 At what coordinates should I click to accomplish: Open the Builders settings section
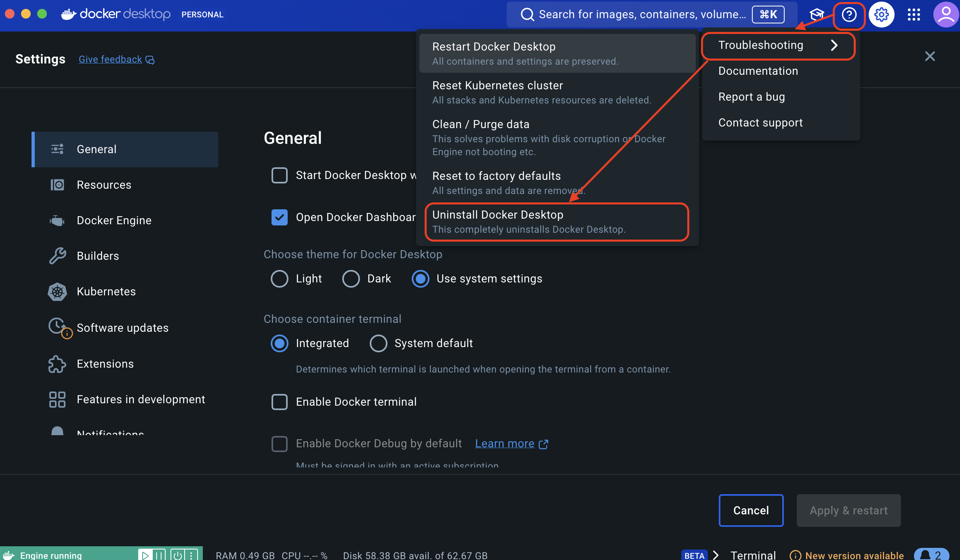pyautogui.click(x=97, y=255)
